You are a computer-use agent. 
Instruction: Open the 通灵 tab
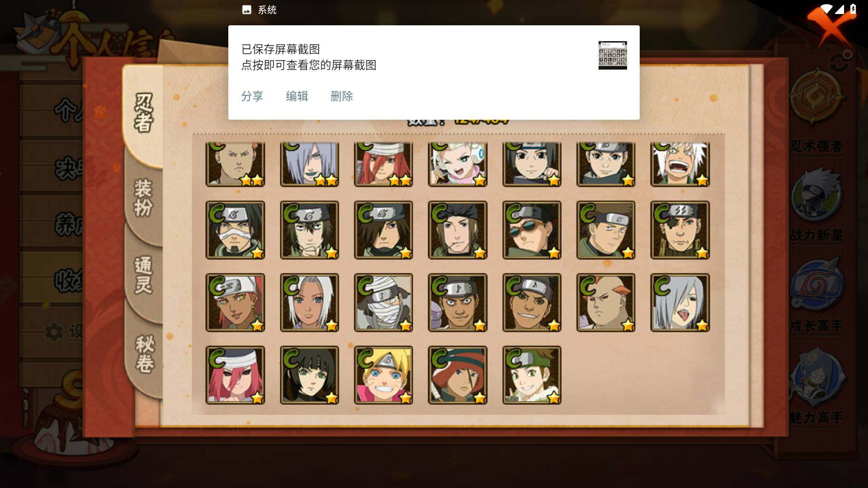pyautogui.click(x=144, y=275)
